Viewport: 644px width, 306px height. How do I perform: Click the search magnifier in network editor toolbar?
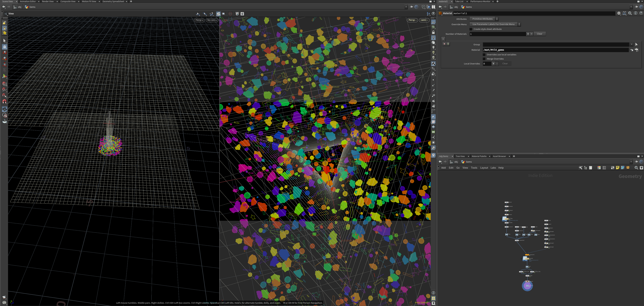636,168
